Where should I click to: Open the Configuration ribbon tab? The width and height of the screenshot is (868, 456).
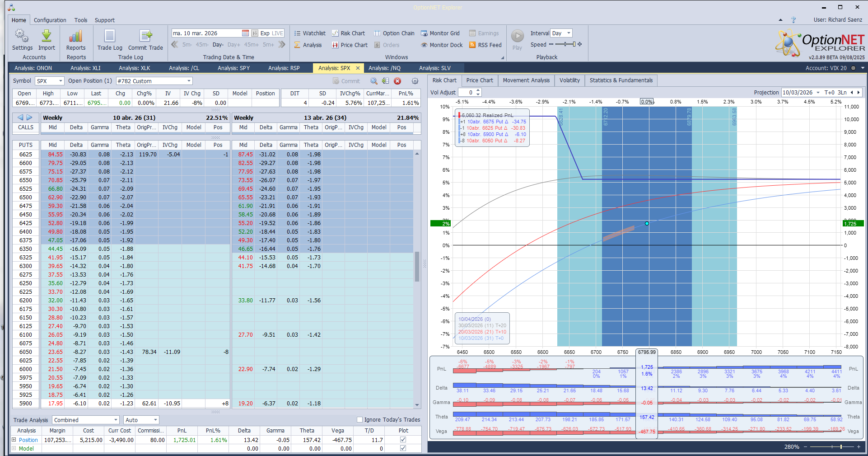[50, 20]
